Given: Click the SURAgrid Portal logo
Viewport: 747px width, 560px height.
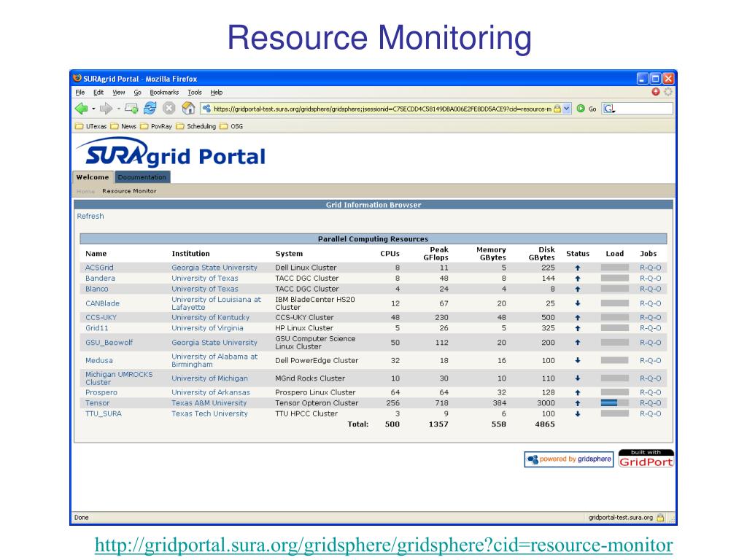Looking at the screenshot, I should (x=171, y=152).
